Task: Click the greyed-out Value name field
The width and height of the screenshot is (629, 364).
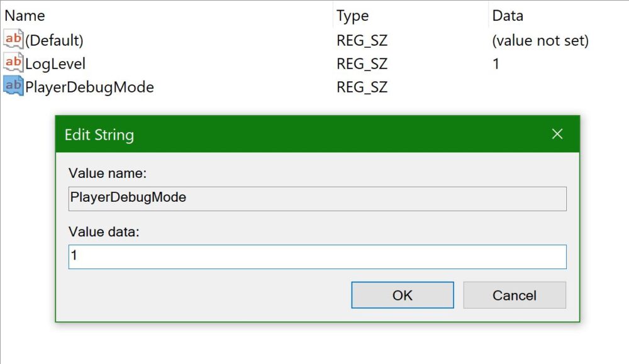Action: 317,198
